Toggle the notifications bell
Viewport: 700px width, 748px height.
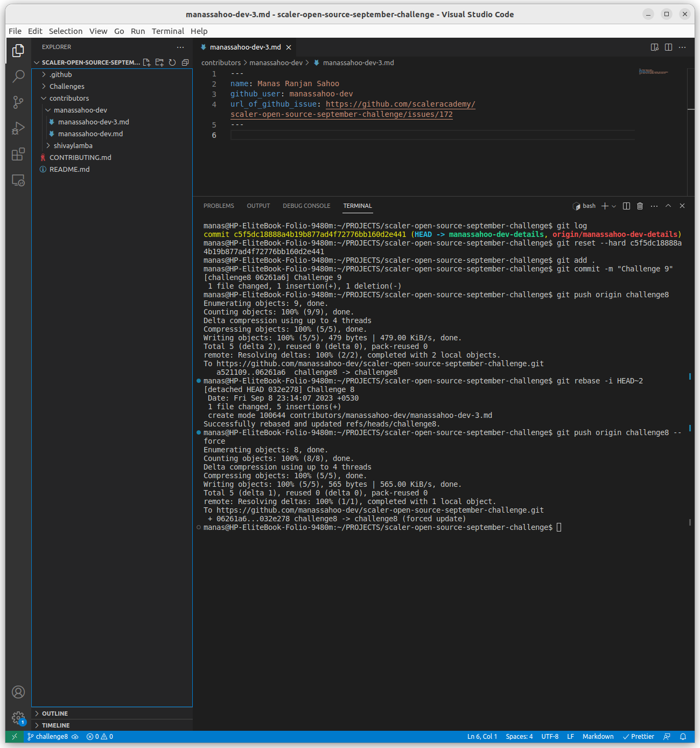coord(682,736)
